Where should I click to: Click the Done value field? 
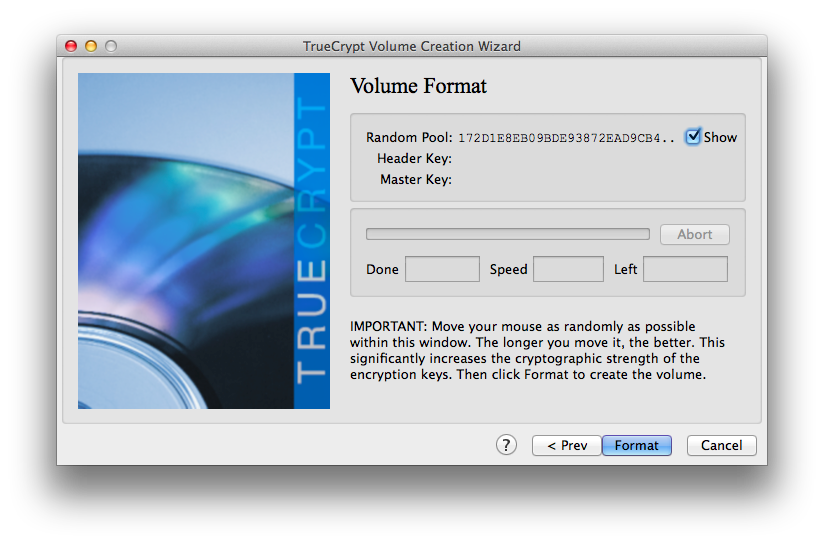point(442,269)
